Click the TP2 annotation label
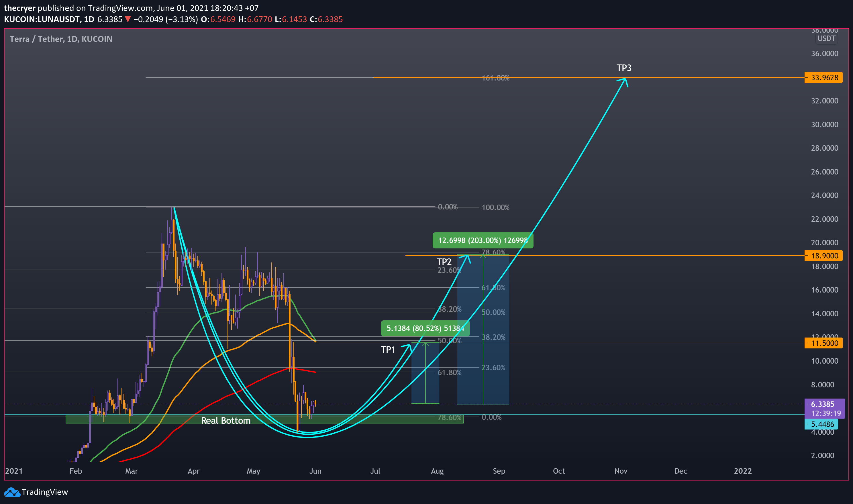This screenshot has width=853, height=504. [x=444, y=262]
